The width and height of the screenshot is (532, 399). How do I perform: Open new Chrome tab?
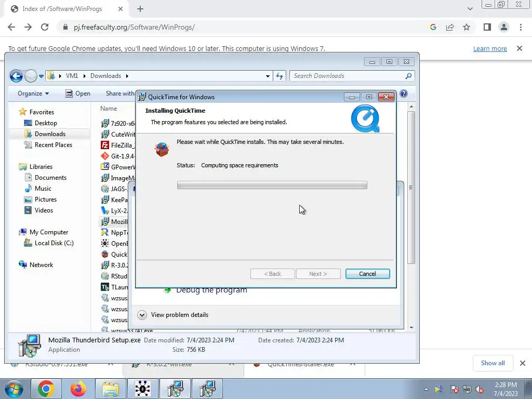point(140,9)
